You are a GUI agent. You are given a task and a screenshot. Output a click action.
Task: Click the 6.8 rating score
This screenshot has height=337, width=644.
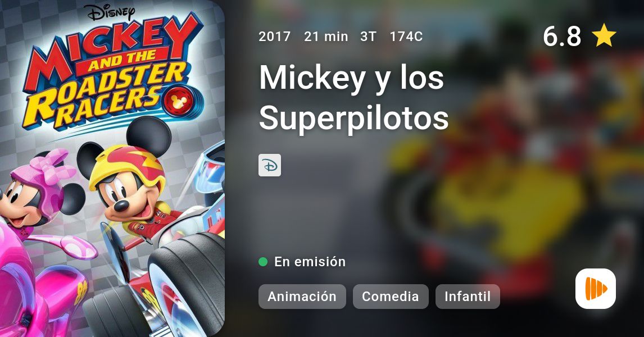pyautogui.click(x=561, y=36)
